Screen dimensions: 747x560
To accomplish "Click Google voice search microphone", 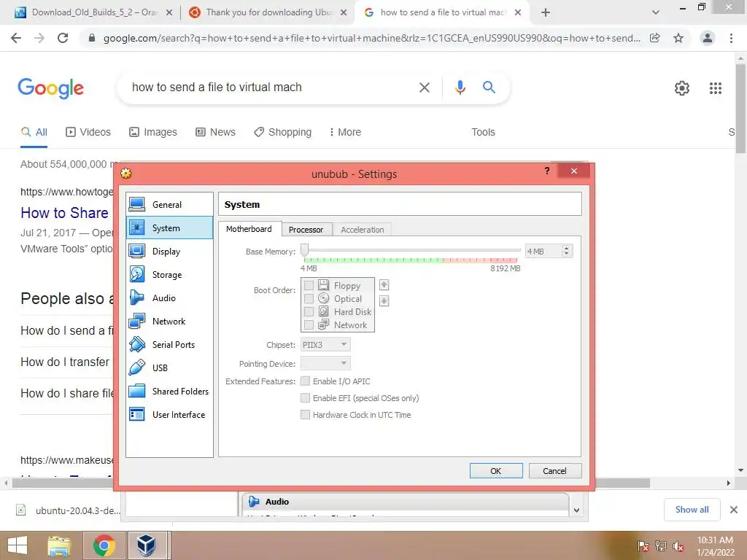I will [460, 87].
